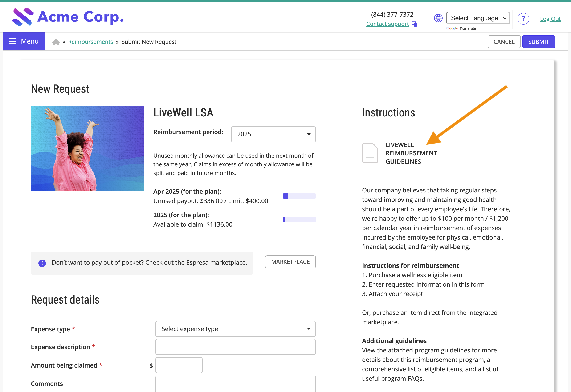Screen dimensions: 571x392
Task: Open the Marketplace button
Action: (x=290, y=262)
